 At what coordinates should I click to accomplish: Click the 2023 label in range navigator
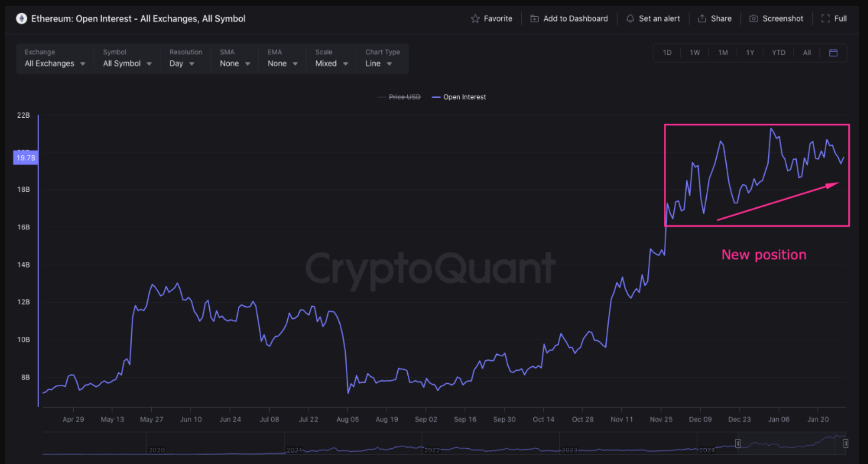569,450
